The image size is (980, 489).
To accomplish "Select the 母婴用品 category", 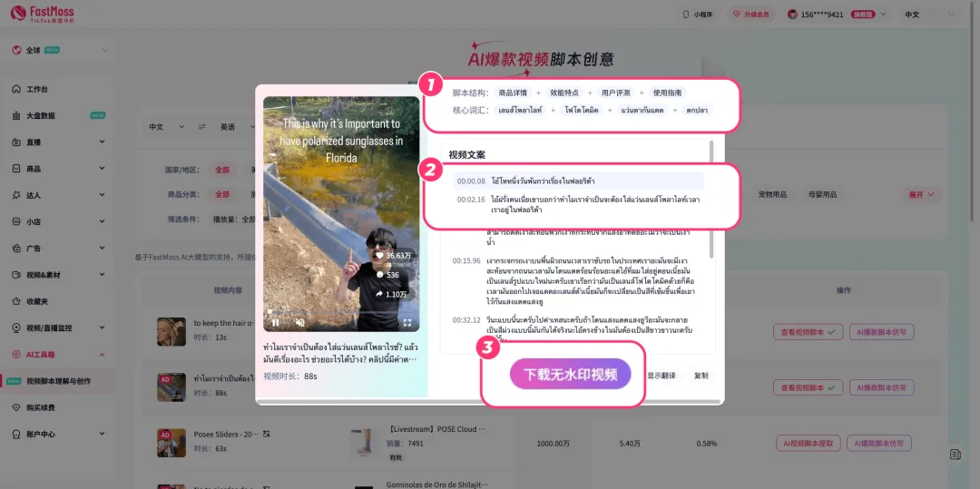I will point(822,194).
